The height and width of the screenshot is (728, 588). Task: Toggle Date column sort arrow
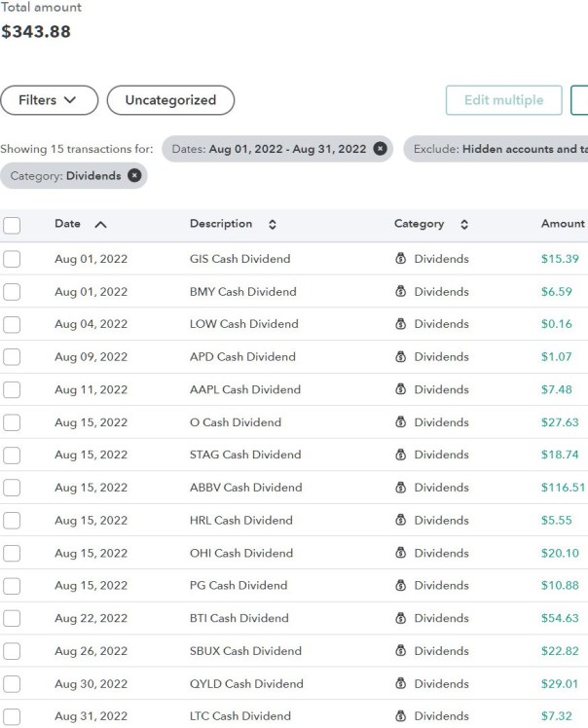(x=100, y=225)
